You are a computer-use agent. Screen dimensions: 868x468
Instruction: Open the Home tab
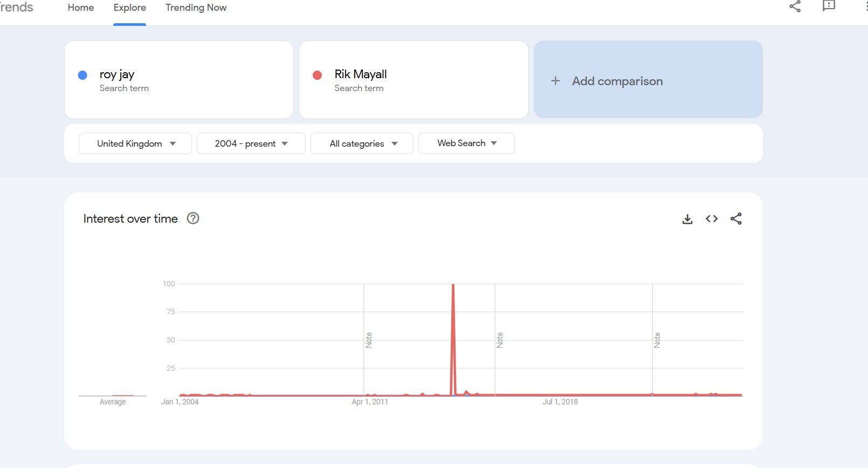point(81,8)
